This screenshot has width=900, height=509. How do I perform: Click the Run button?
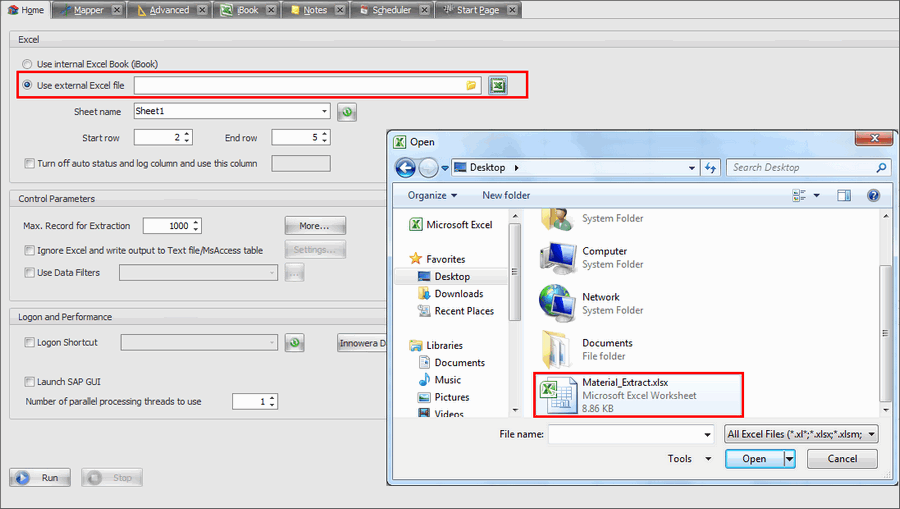[40, 478]
